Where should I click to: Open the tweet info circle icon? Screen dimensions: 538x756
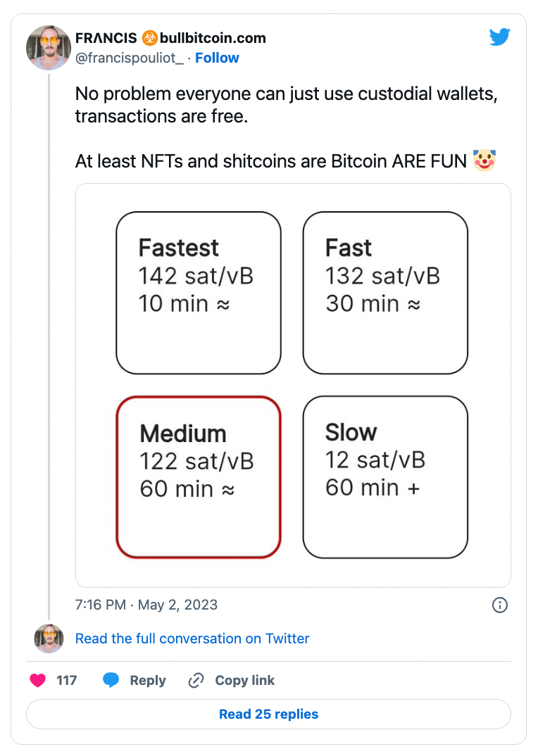click(499, 605)
